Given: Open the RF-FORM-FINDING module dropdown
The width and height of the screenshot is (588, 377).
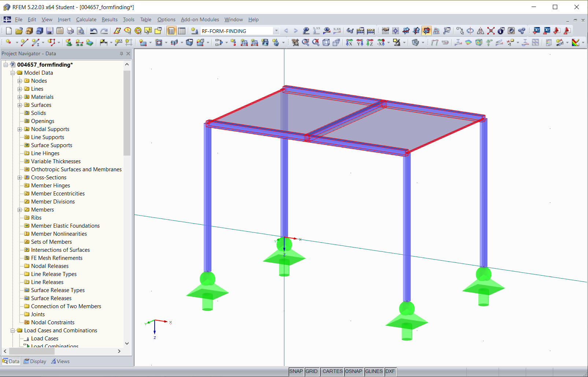Looking at the screenshot, I should click(276, 31).
